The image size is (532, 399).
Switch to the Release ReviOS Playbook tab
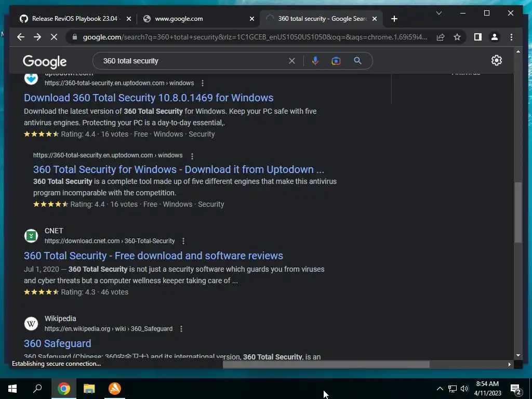71,19
